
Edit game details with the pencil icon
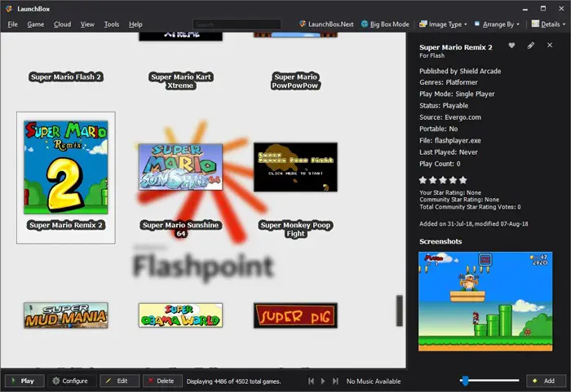[530, 46]
